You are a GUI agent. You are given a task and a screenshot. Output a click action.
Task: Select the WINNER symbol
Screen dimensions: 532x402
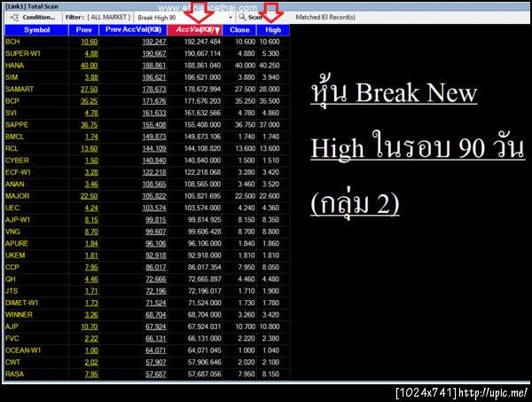pos(19,315)
